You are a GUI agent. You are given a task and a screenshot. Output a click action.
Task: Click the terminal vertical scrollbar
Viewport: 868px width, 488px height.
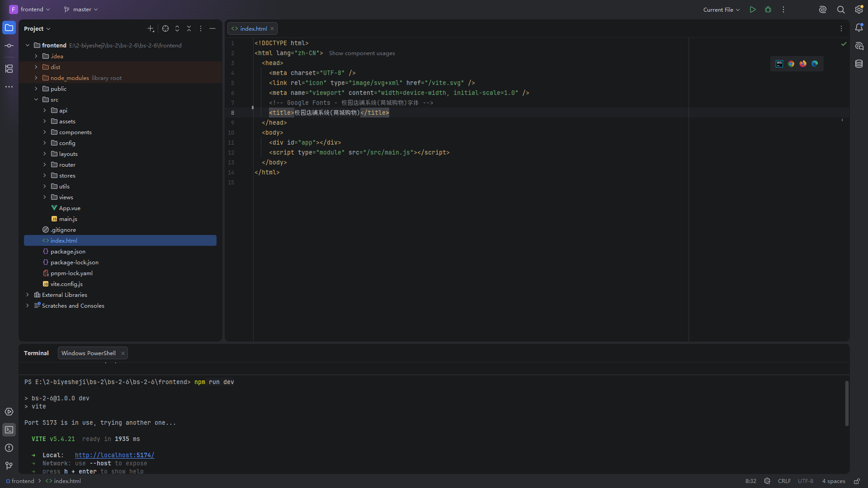tap(847, 403)
